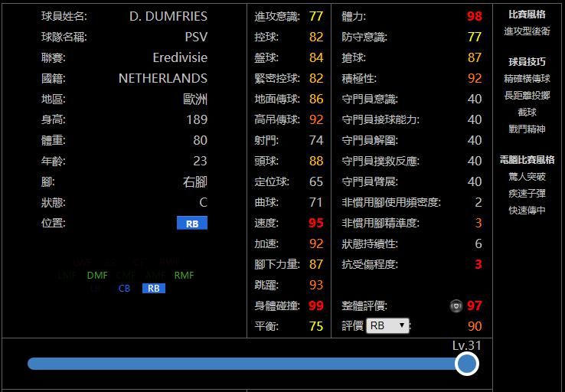Click the 緊密控球 value 82
This screenshot has height=392, width=565.
point(316,78)
